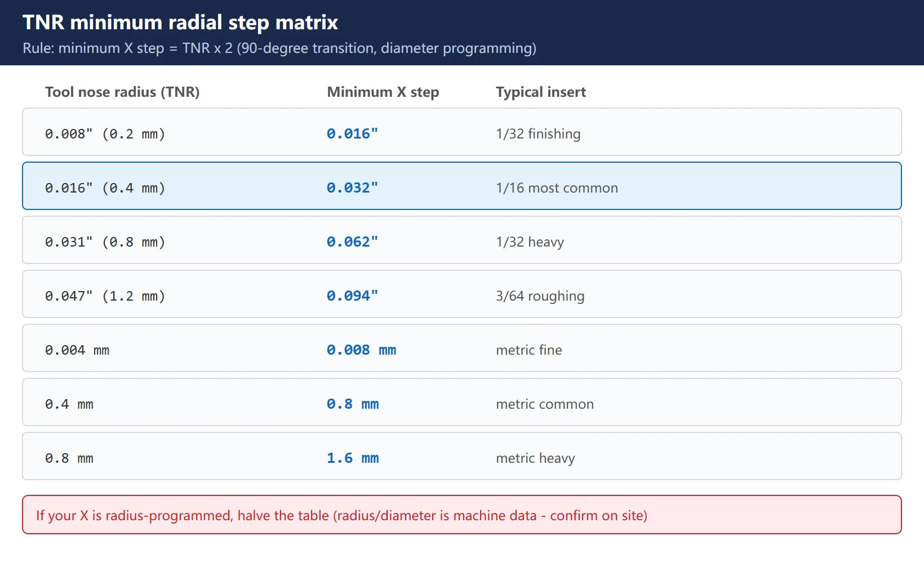Click the red radius-programmed warning note
Viewport: 924px width, 563px height.
coord(462,515)
